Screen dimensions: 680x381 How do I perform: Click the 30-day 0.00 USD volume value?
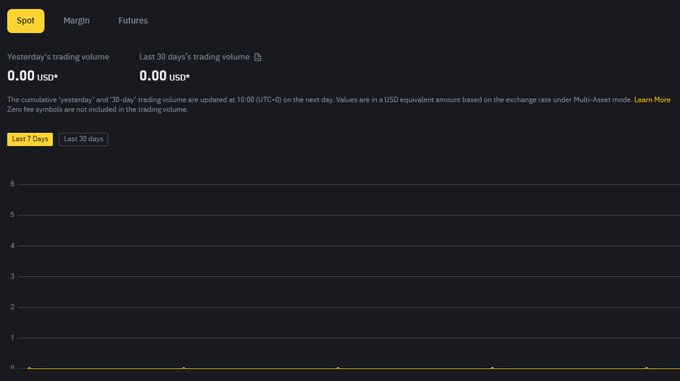click(165, 76)
